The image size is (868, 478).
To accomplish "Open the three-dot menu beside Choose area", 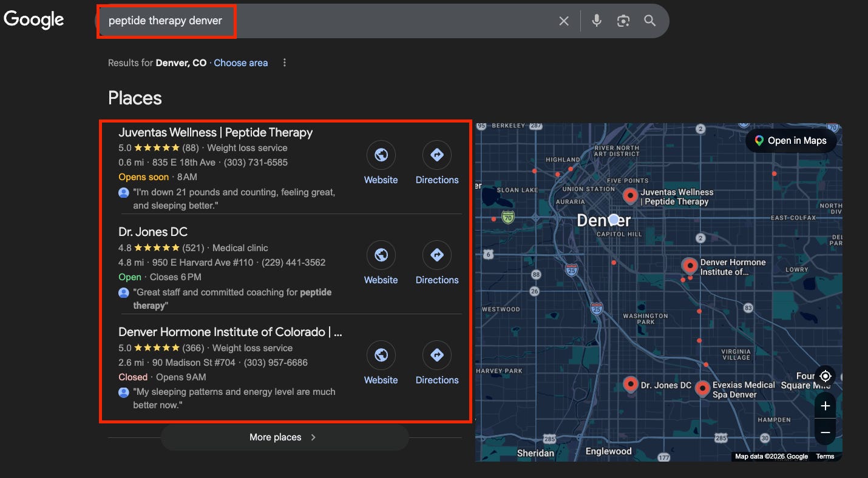I will coord(285,63).
